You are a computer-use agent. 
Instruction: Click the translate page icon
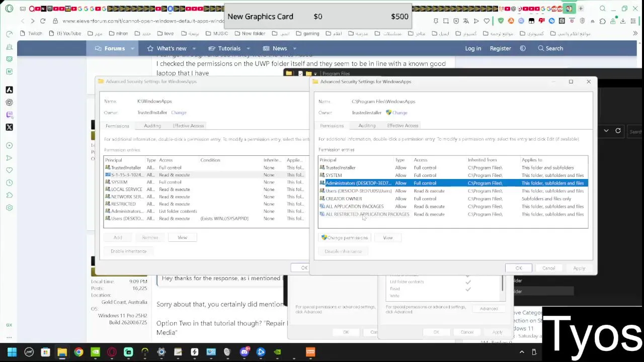pyautogui.click(x=466, y=21)
